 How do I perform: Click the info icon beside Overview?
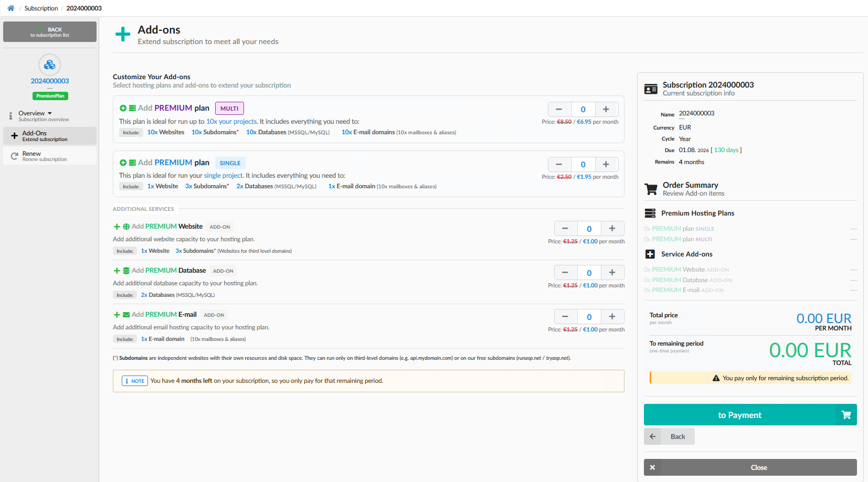pos(11,116)
